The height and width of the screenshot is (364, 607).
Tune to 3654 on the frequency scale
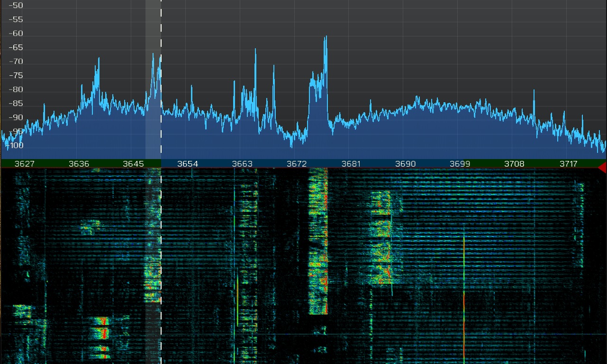[x=188, y=164]
